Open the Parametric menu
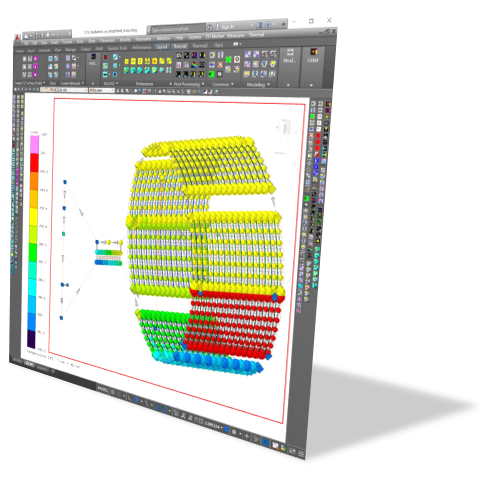480x480 pixels. pos(143,39)
